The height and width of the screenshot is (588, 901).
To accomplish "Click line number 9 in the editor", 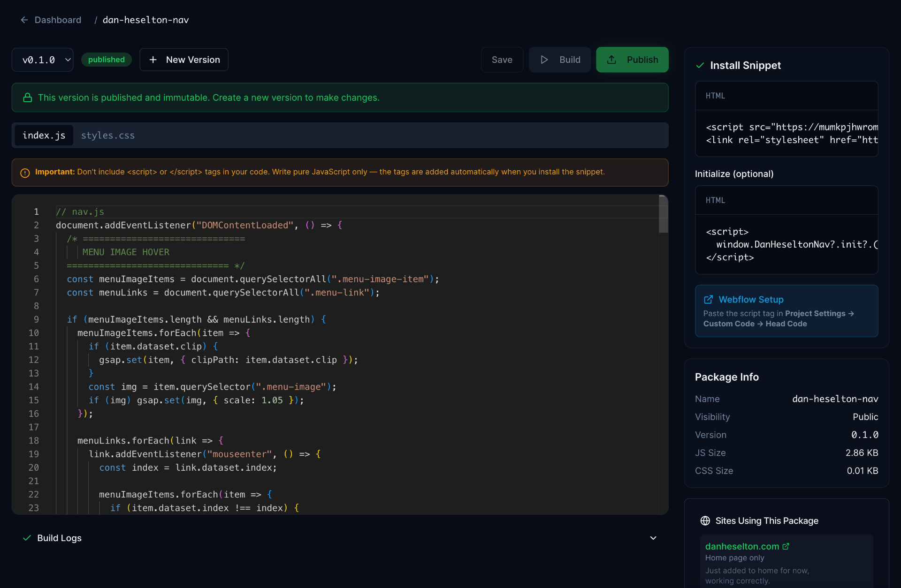I will coord(36,320).
